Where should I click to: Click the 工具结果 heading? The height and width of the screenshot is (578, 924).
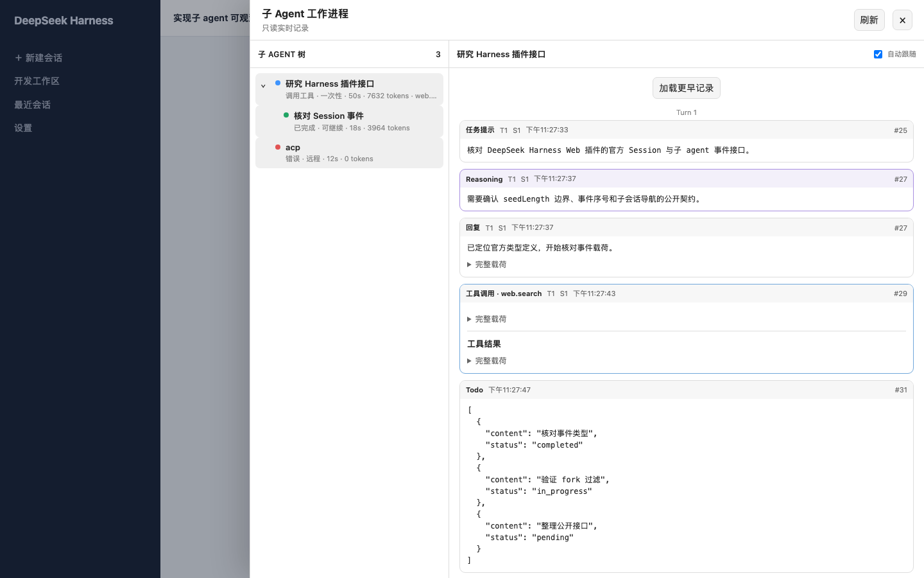484,344
